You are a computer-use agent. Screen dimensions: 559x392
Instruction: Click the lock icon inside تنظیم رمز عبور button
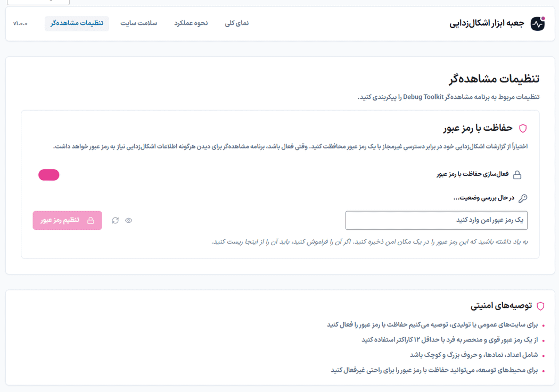pyautogui.click(x=91, y=220)
